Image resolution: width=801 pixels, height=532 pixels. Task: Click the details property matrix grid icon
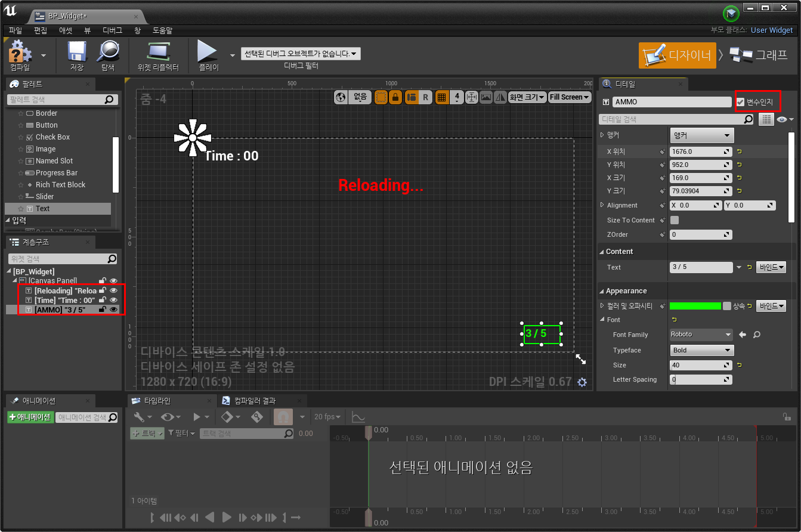tap(766, 119)
